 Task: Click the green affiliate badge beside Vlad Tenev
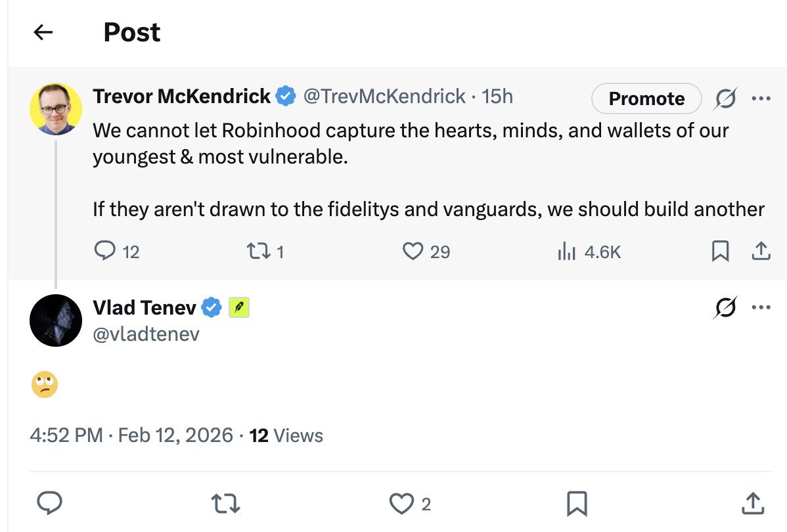click(238, 307)
